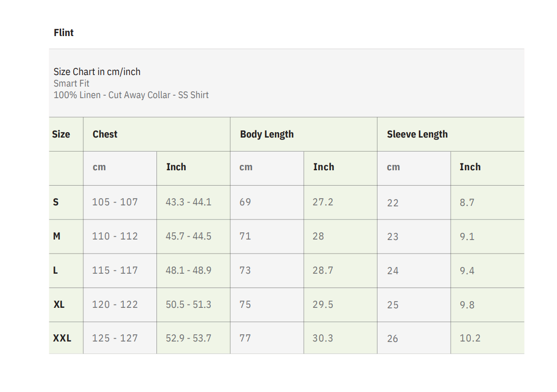
Task: Click the Size Chart in cm/inch title
Action: pyautogui.click(x=97, y=72)
